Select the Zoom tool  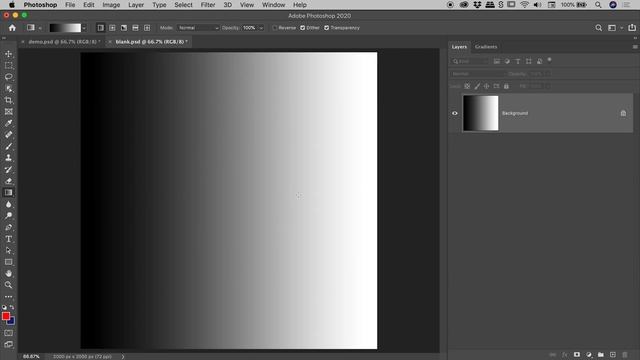coord(9,285)
